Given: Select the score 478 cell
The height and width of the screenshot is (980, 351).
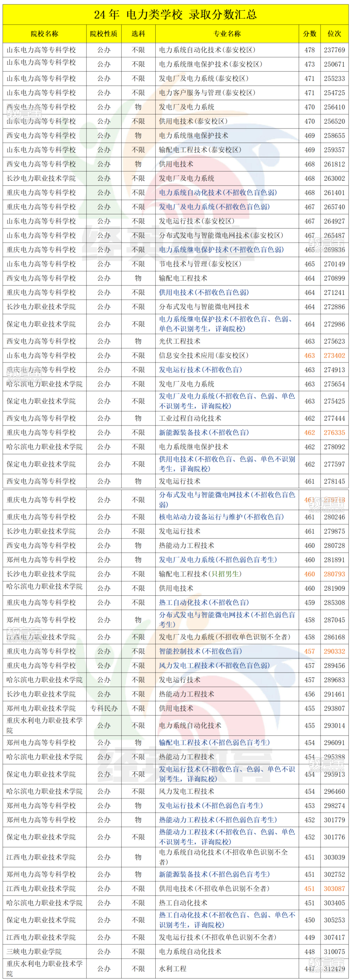Looking at the screenshot, I should click(x=309, y=50).
